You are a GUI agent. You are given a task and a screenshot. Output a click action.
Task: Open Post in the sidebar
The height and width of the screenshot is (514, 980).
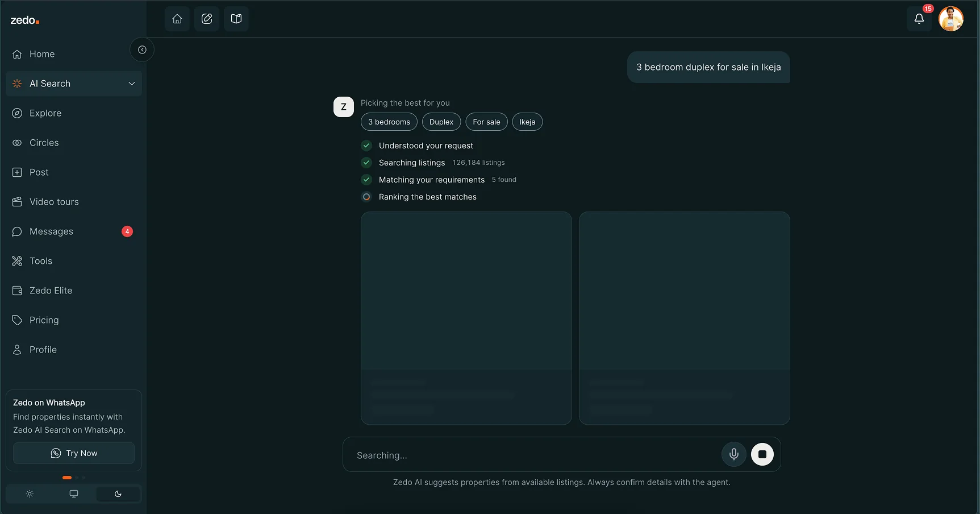(74, 172)
